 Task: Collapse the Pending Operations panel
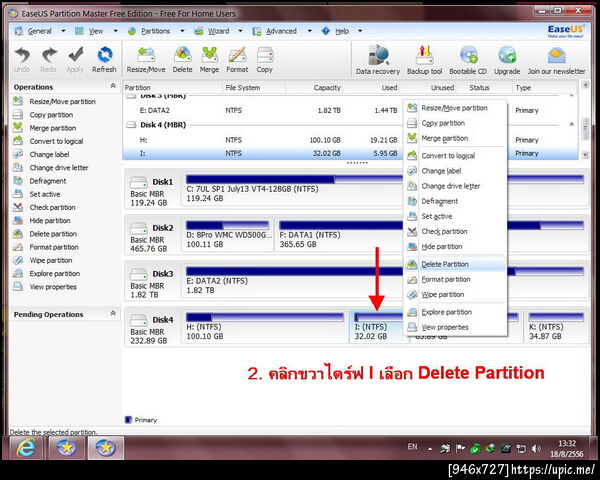(113, 313)
